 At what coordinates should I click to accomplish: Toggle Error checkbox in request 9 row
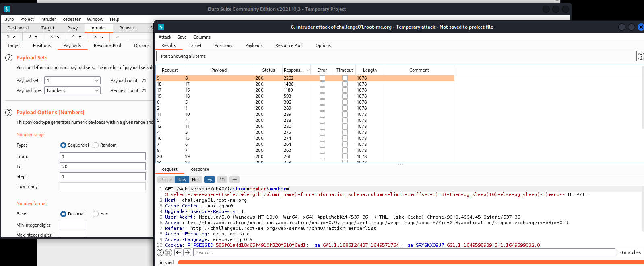(322, 78)
